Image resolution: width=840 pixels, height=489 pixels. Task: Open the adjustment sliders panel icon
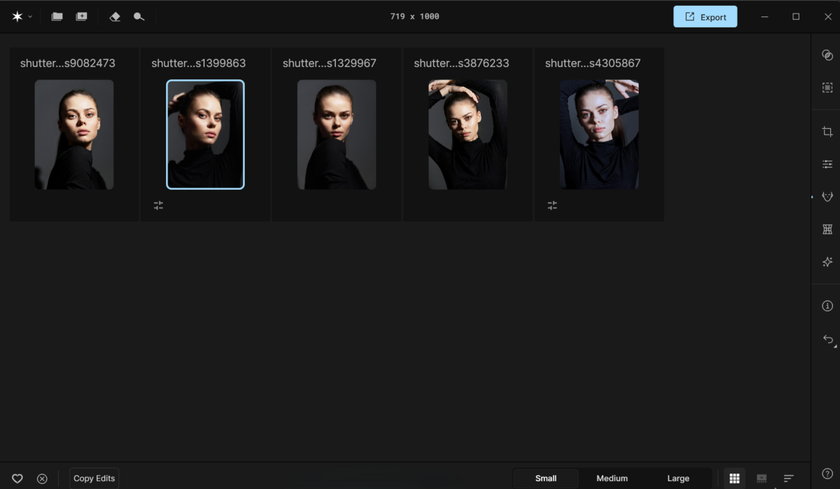(x=827, y=164)
